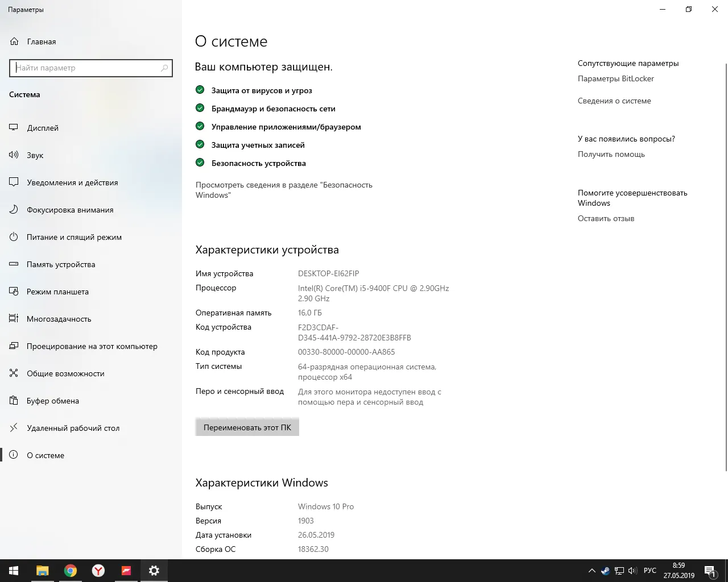Open the Главная home icon
This screenshot has width=728, height=582.
coord(14,41)
